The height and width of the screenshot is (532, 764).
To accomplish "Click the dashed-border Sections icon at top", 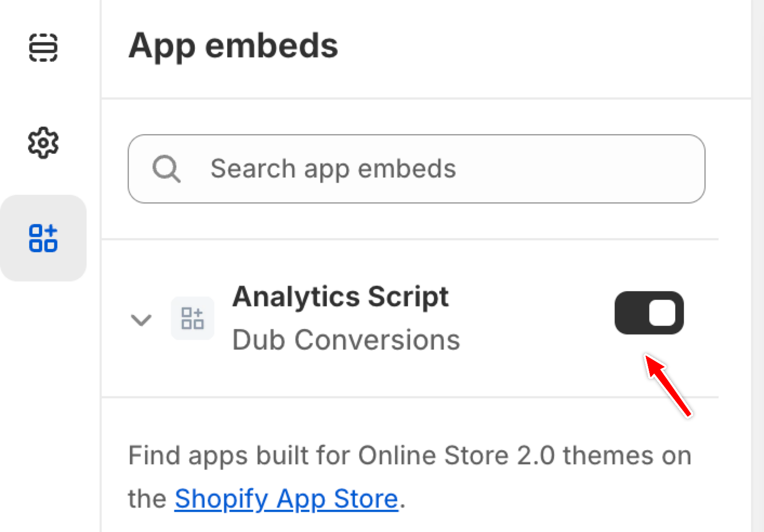I will [44, 49].
